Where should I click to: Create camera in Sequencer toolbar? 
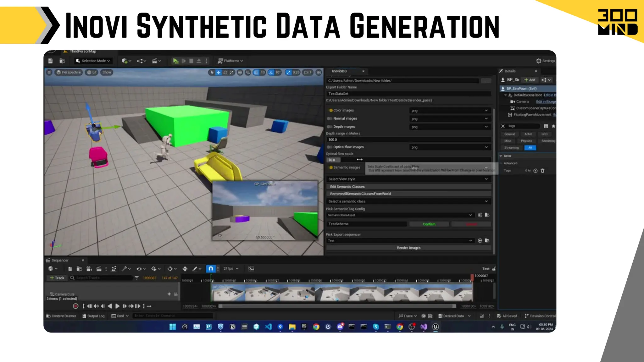pos(89,269)
